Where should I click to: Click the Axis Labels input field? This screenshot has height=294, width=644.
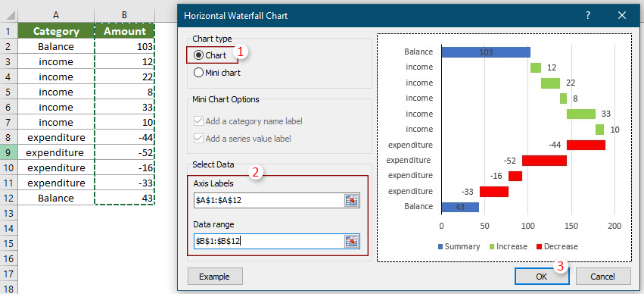[269, 201]
